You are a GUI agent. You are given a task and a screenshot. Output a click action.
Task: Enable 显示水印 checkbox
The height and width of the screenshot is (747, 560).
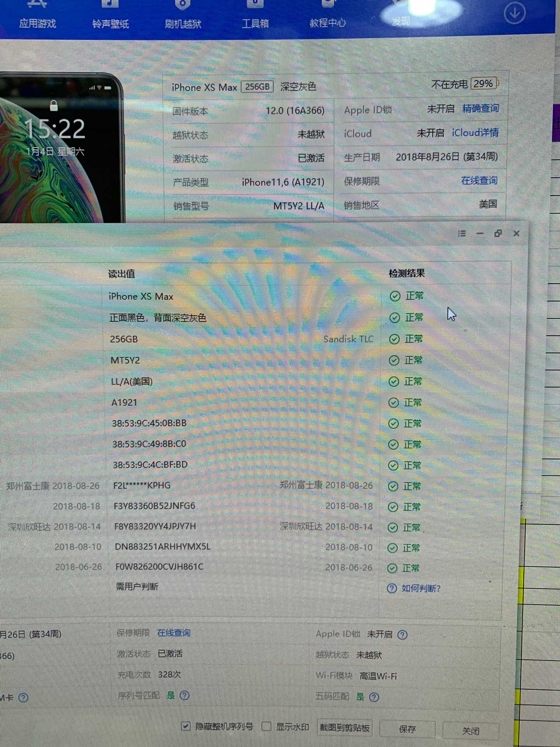point(266,726)
